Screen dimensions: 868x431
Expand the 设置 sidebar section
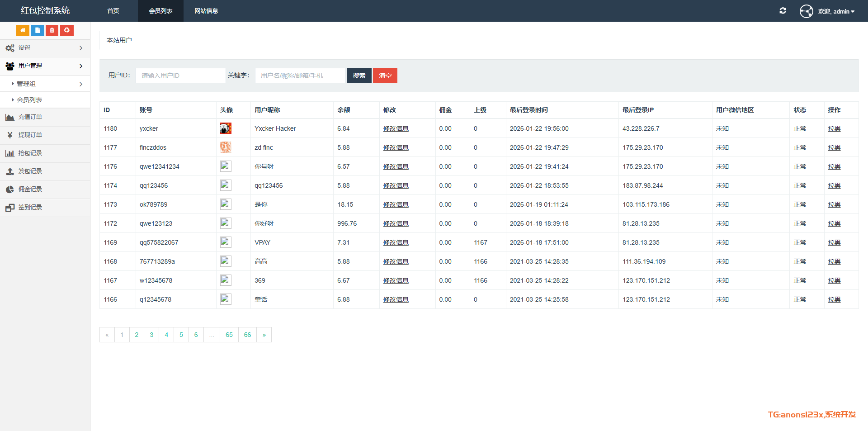tap(45, 48)
